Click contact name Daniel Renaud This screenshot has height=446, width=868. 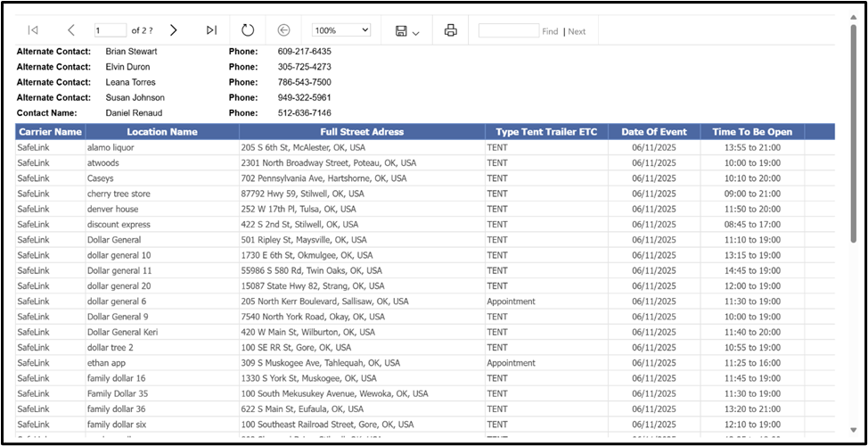point(132,113)
